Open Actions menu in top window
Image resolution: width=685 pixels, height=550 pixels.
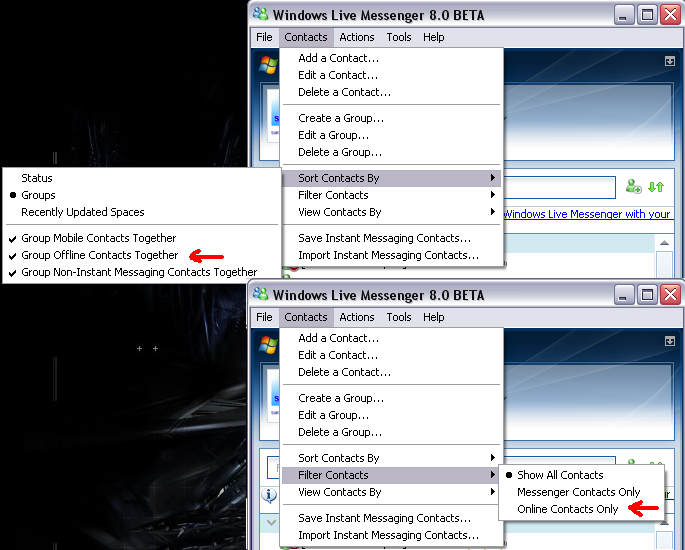(357, 37)
